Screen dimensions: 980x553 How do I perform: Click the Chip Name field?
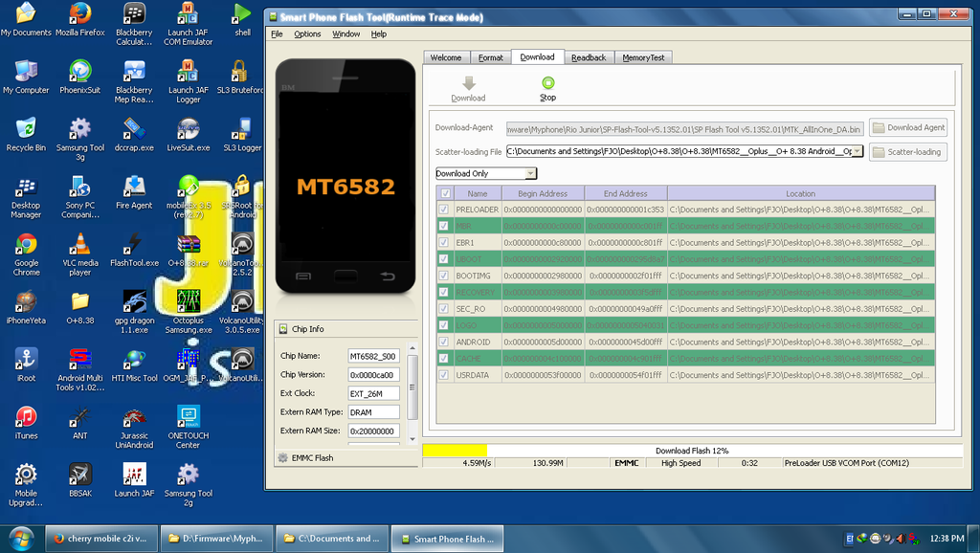373,356
